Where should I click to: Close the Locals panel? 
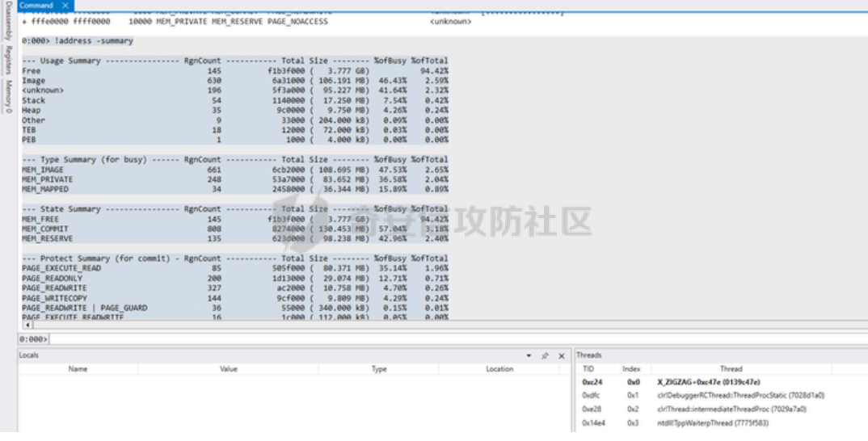click(x=562, y=355)
